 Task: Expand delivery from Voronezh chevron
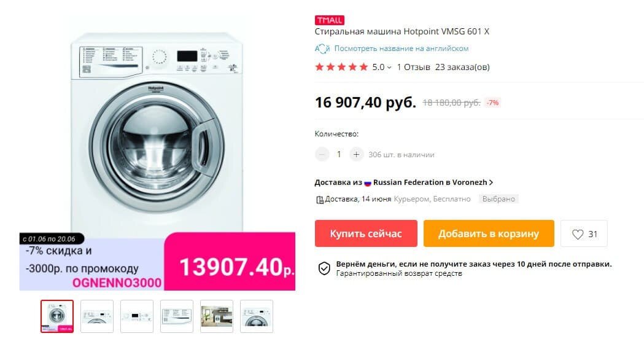[491, 182]
